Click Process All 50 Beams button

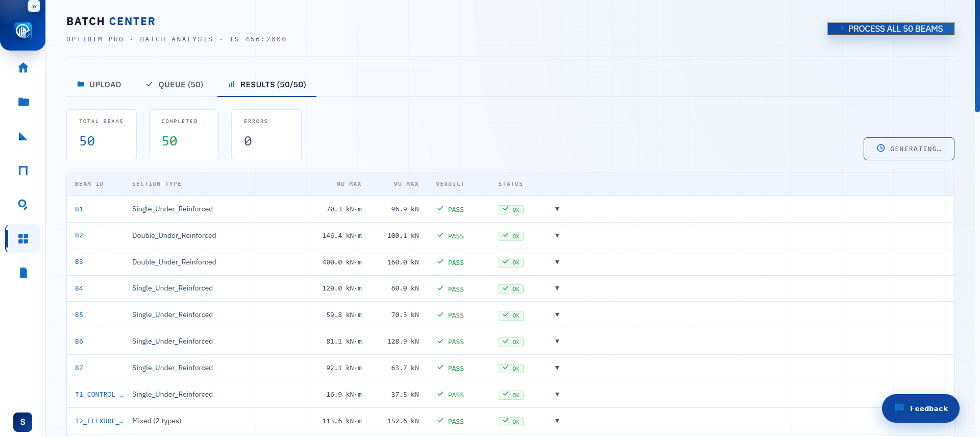click(x=891, y=29)
